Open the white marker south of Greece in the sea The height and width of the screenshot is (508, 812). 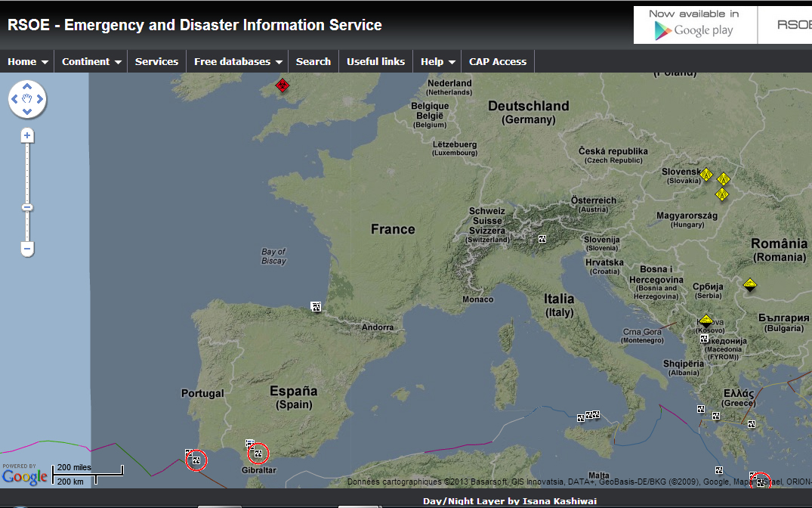click(719, 470)
